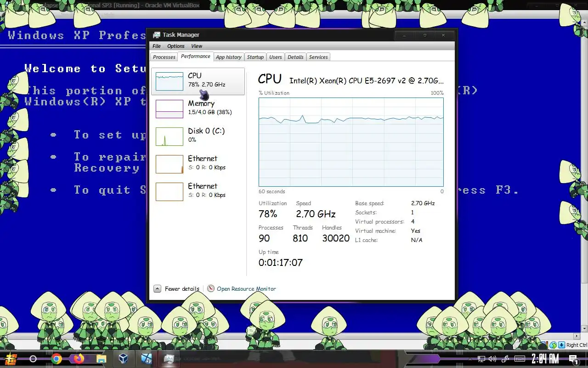Select the CPU performance graph entry

point(198,81)
